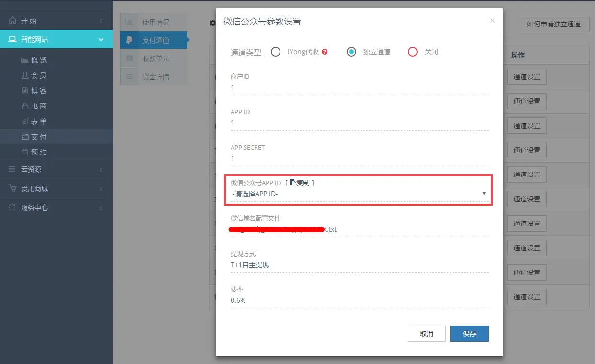Close the 微信公众号参数设置 dialog with X
Viewport: 595px width, 364px height.
(492, 21)
